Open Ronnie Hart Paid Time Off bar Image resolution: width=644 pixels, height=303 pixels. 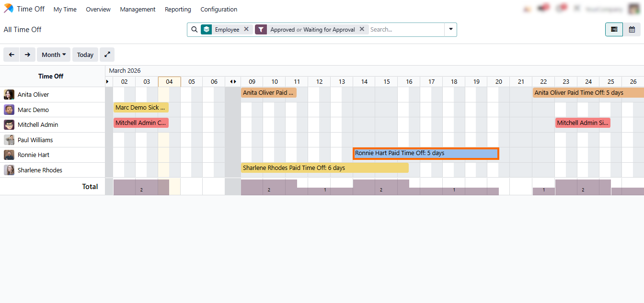coord(425,153)
